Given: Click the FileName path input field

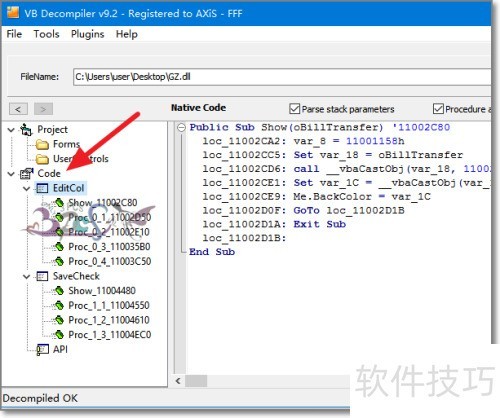Looking at the screenshot, I should tap(282, 77).
